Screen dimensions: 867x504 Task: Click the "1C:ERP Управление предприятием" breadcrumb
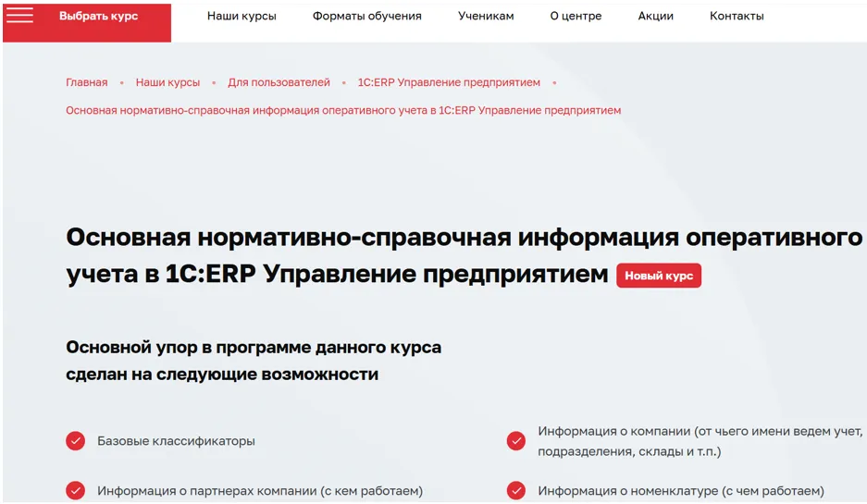pos(449,82)
